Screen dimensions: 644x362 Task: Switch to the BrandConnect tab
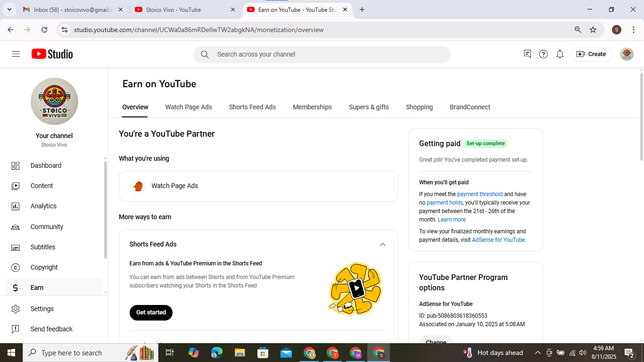pyautogui.click(x=470, y=107)
